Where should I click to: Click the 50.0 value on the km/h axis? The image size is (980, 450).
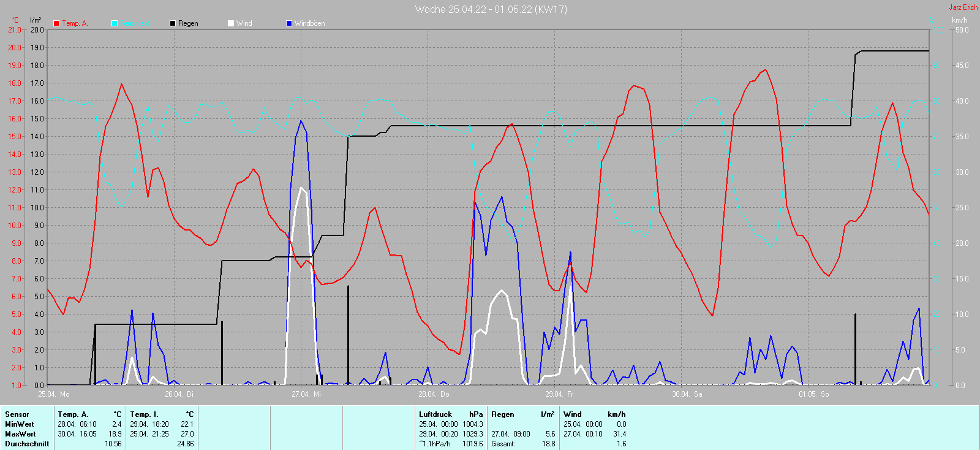962,30
